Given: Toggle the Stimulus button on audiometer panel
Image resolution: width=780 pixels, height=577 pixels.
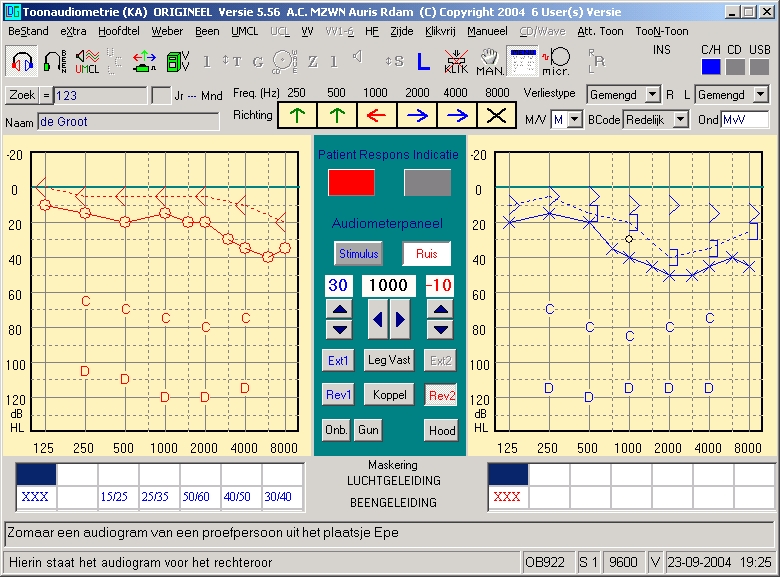Looking at the screenshot, I should (x=358, y=254).
